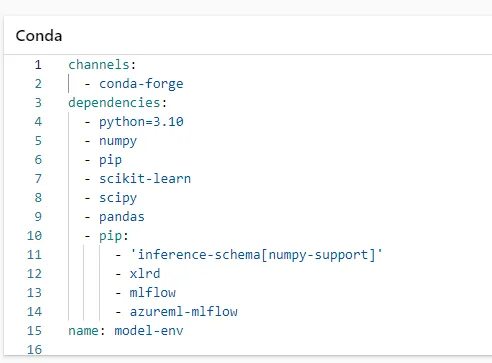Click the 'xlrd' package on line 12

[145, 274]
